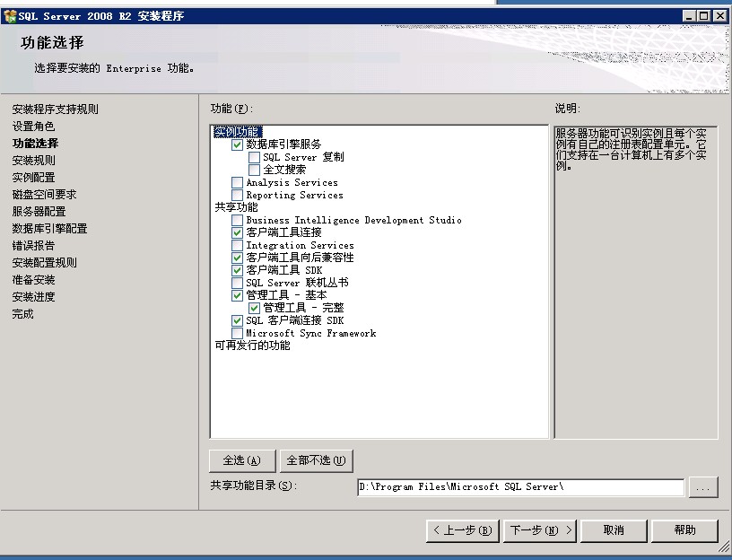Enable Business Intelligence Development Studio checkbox
The width and height of the screenshot is (732, 560).
237,220
